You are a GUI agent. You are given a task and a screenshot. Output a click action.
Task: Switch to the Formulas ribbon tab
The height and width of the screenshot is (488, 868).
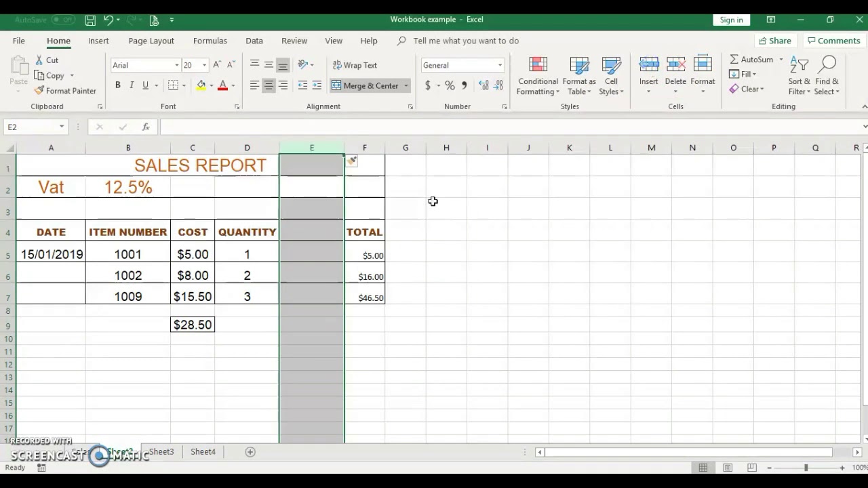[x=210, y=41]
